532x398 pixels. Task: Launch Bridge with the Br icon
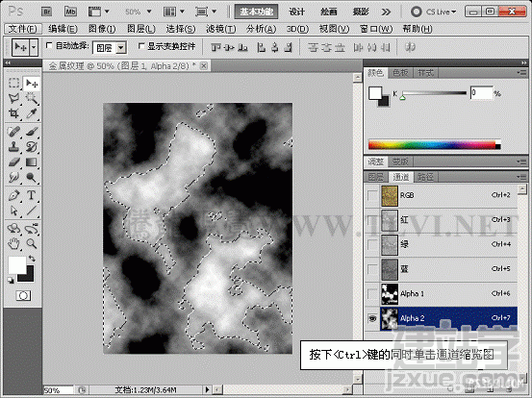(47, 12)
